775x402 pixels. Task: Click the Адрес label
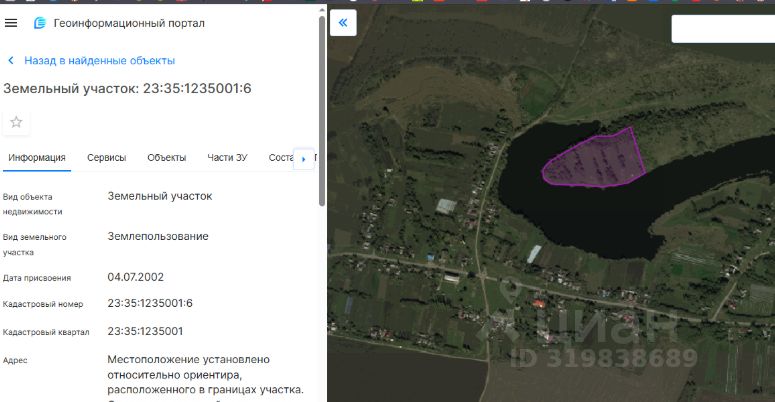(x=15, y=360)
